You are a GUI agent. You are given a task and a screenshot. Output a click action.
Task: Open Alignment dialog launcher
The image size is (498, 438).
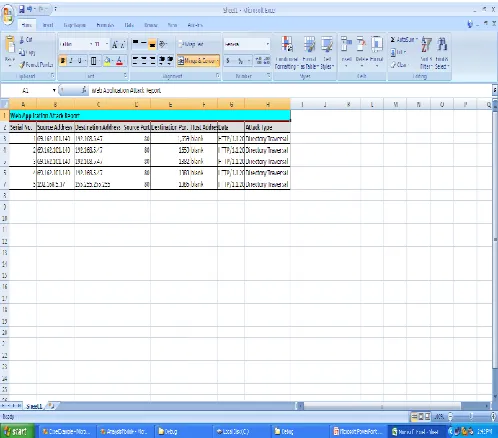pyautogui.click(x=218, y=76)
